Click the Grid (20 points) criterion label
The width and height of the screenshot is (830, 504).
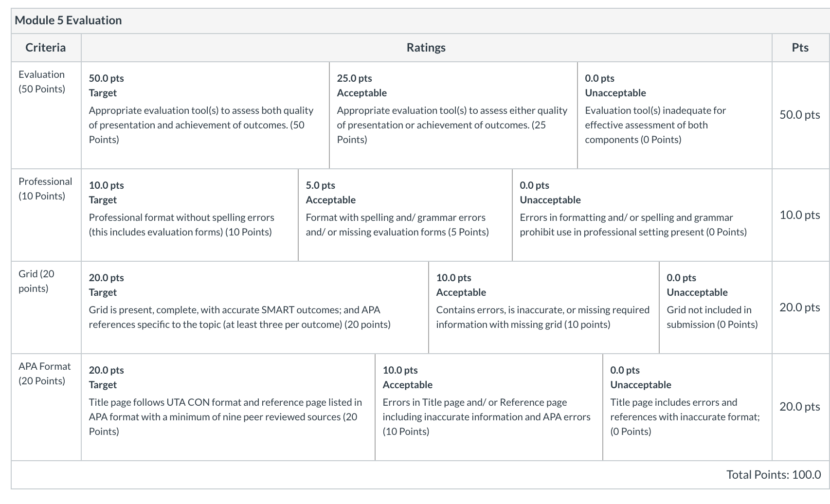[36, 281]
